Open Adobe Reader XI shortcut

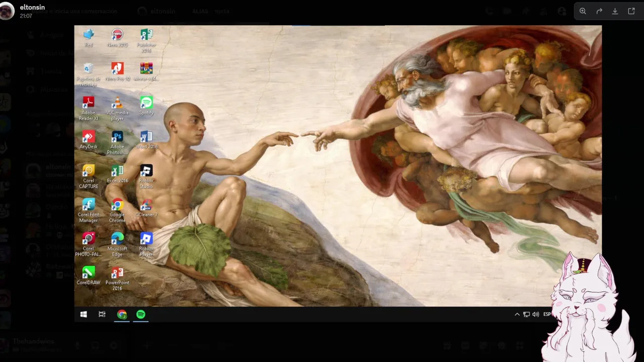[89, 109]
